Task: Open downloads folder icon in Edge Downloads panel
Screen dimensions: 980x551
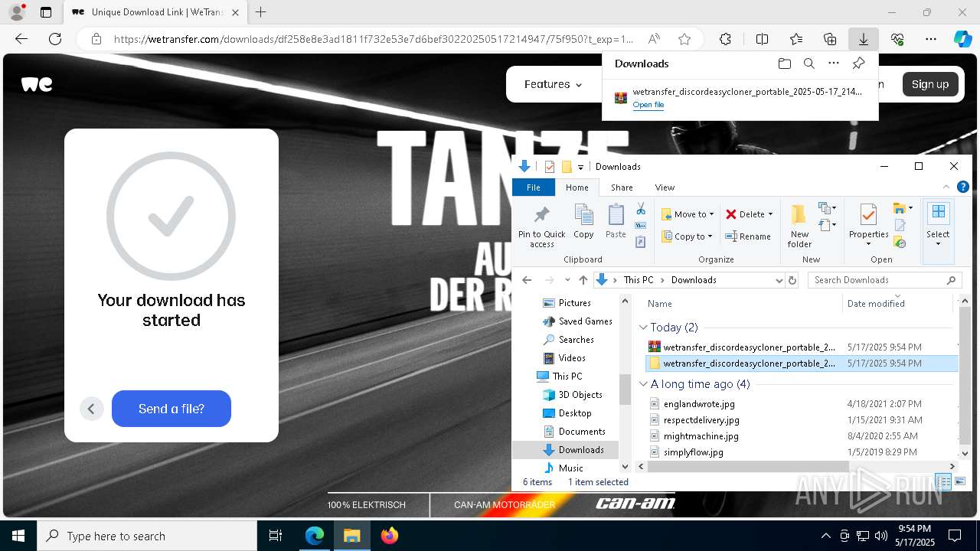Action: 784,64
